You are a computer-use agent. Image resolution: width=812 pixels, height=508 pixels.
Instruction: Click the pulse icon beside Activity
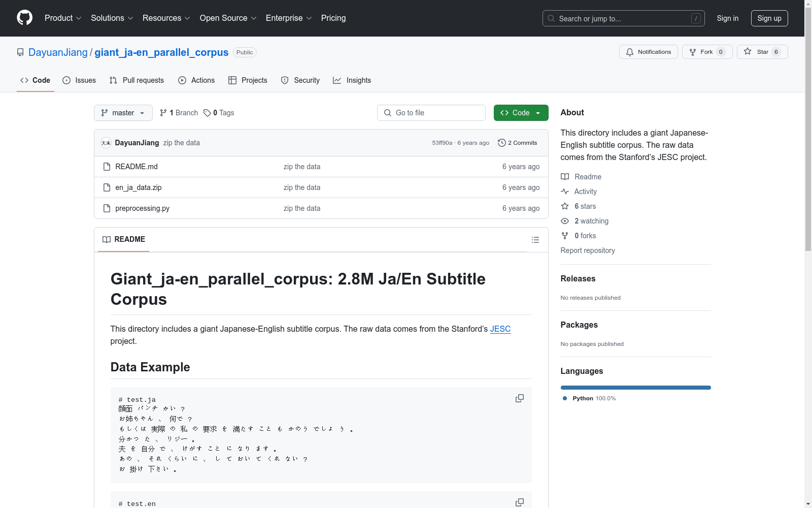point(565,192)
